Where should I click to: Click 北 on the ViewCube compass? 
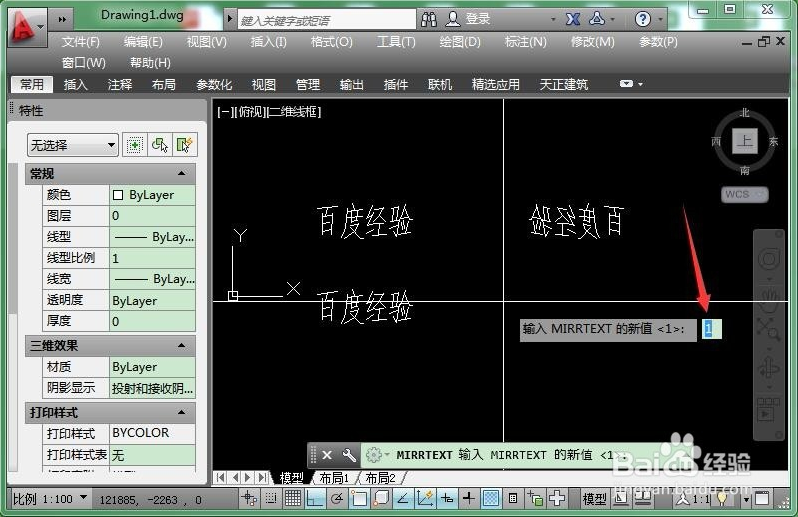[745, 112]
